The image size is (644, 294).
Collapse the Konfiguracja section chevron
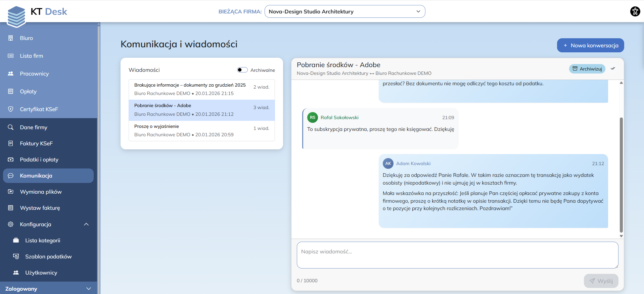[x=86, y=224]
